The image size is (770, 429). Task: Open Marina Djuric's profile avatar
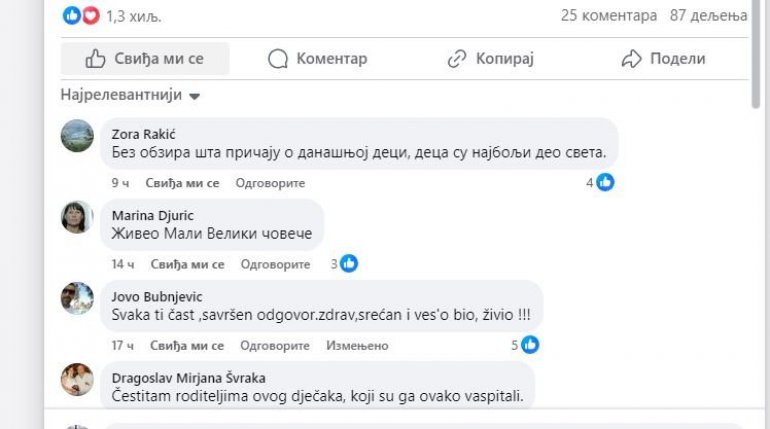point(77,216)
